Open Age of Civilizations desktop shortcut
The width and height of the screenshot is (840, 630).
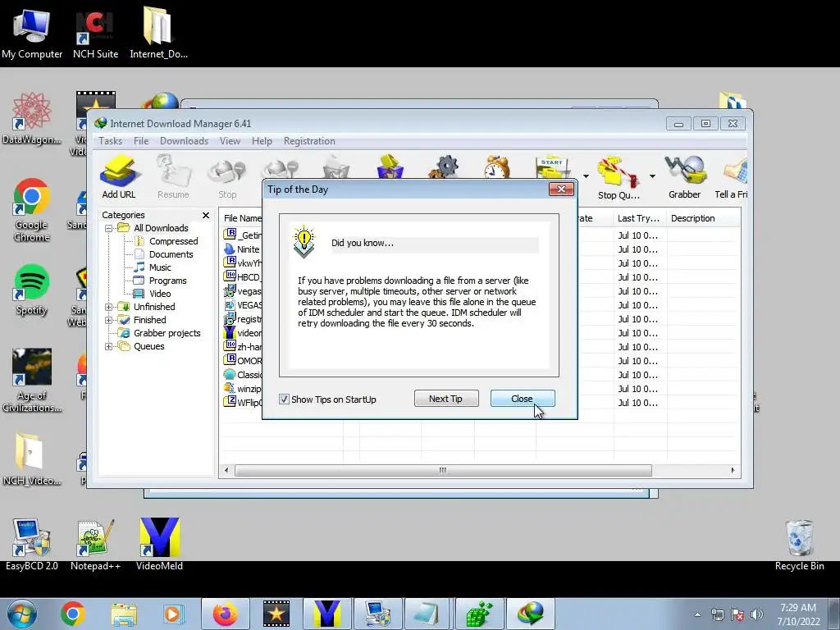[x=32, y=381]
